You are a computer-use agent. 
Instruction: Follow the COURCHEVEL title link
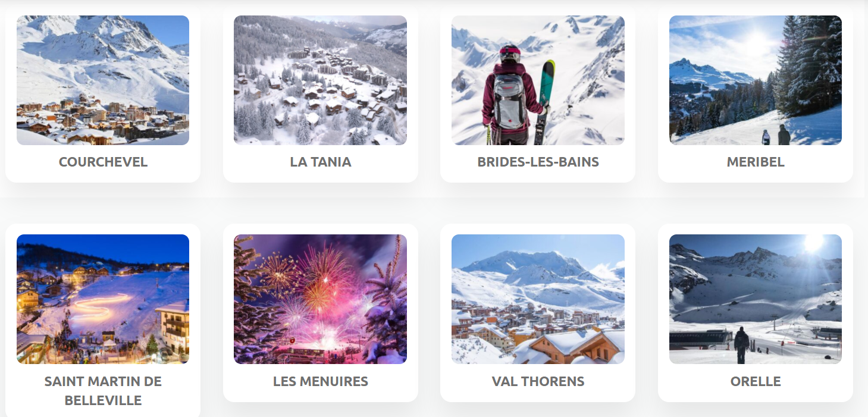click(x=103, y=162)
